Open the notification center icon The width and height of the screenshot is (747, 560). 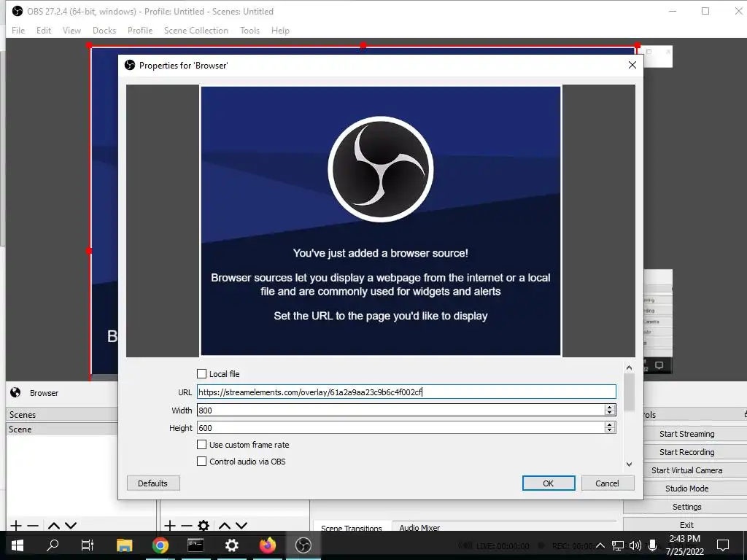(723, 545)
